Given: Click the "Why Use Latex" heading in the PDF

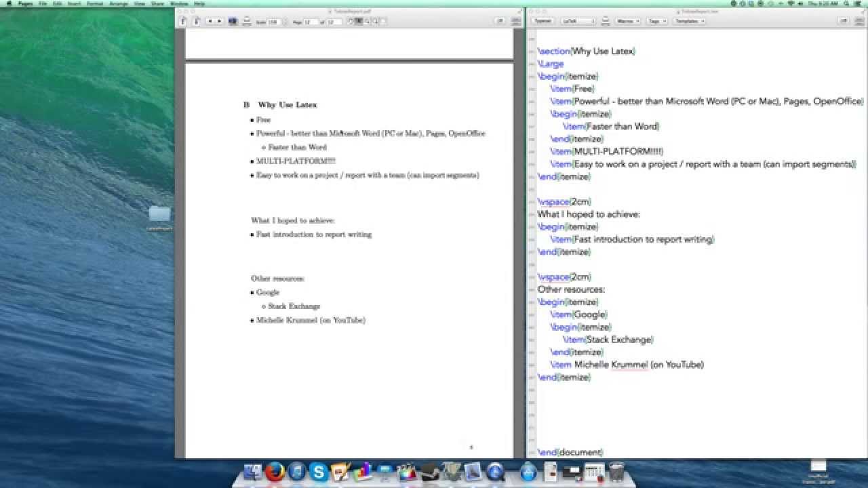Looking at the screenshot, I should 288,105.
